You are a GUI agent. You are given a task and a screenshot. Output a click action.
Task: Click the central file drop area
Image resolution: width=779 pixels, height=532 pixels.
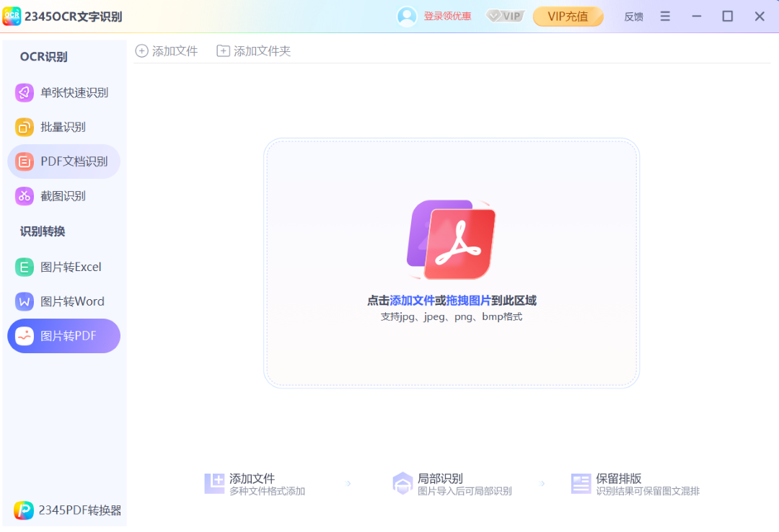450,262
